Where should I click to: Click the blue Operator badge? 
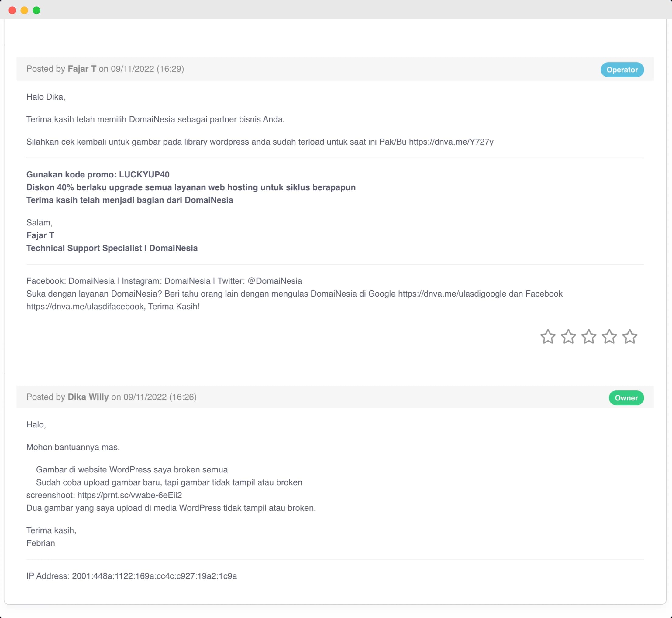[x=622, y=70]
